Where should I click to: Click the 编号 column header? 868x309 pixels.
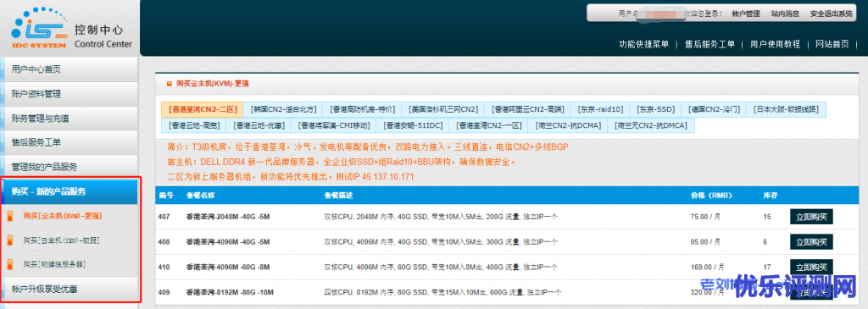click(166, 195)
